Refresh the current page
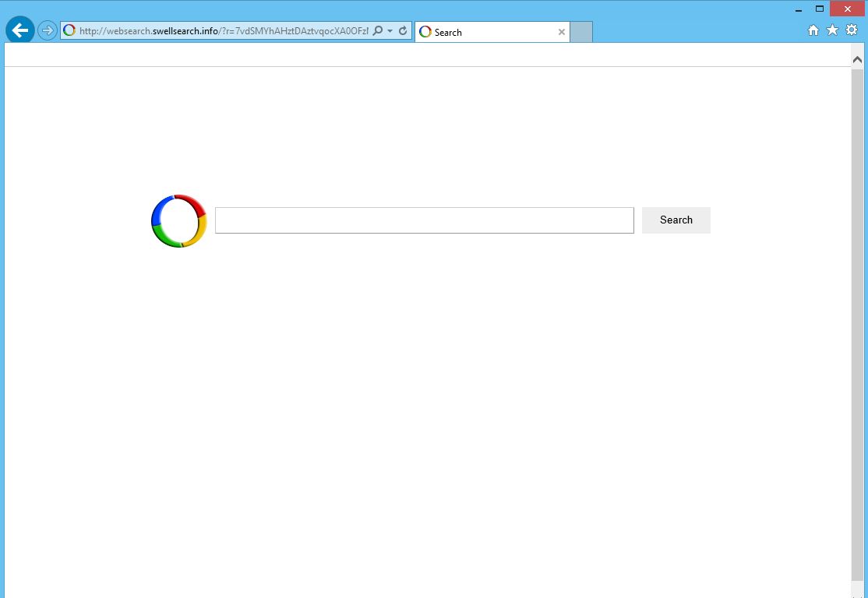 [x=402, y=31]
